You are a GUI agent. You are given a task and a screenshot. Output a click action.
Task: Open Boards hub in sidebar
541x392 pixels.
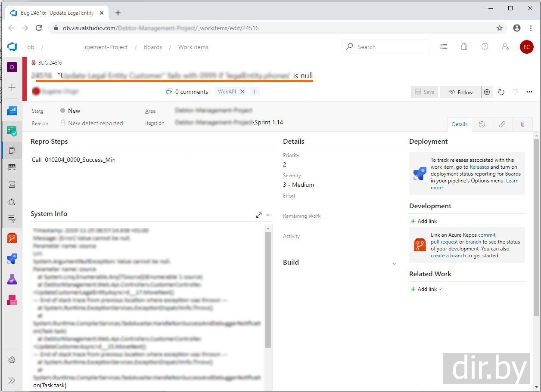click(x=12, y=131)
